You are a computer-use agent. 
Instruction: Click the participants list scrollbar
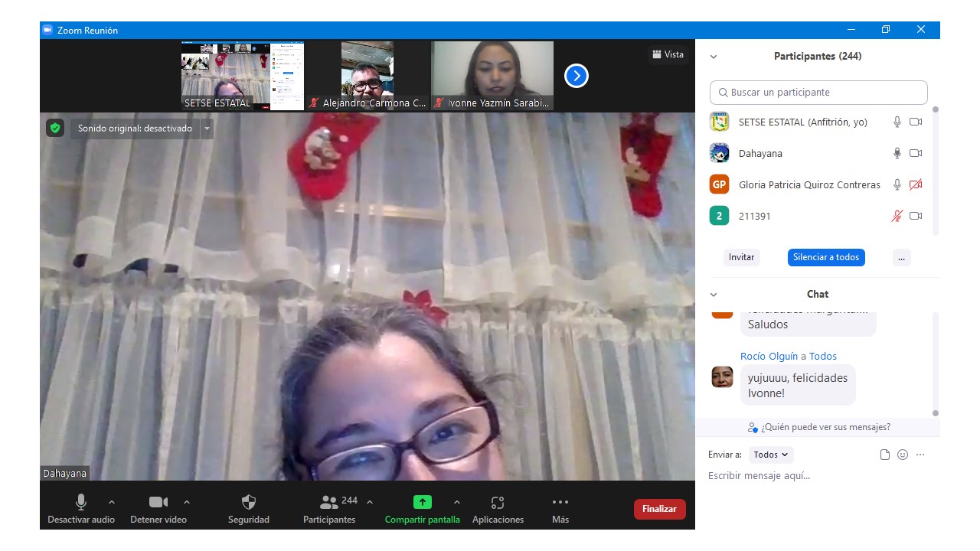click(935, 170)
